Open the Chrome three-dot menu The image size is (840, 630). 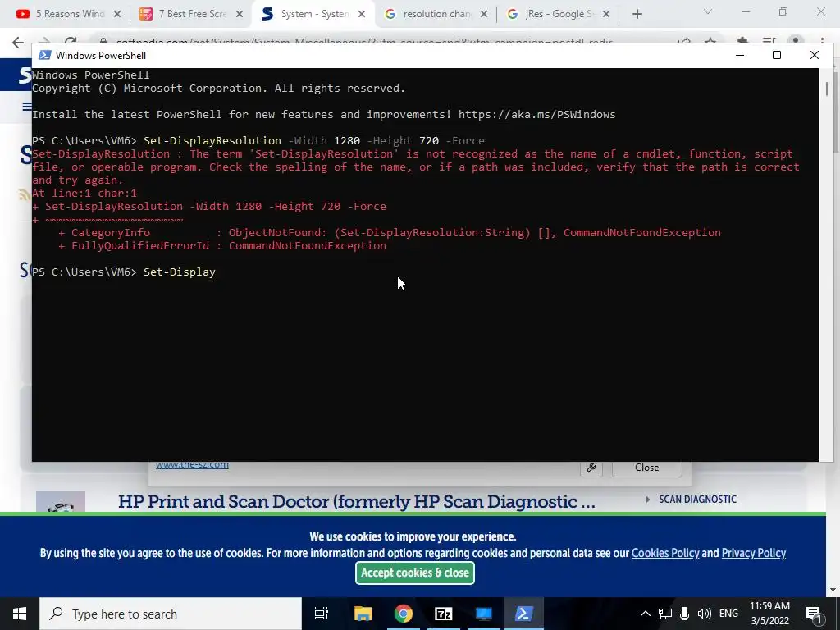[x=822, y=42]
